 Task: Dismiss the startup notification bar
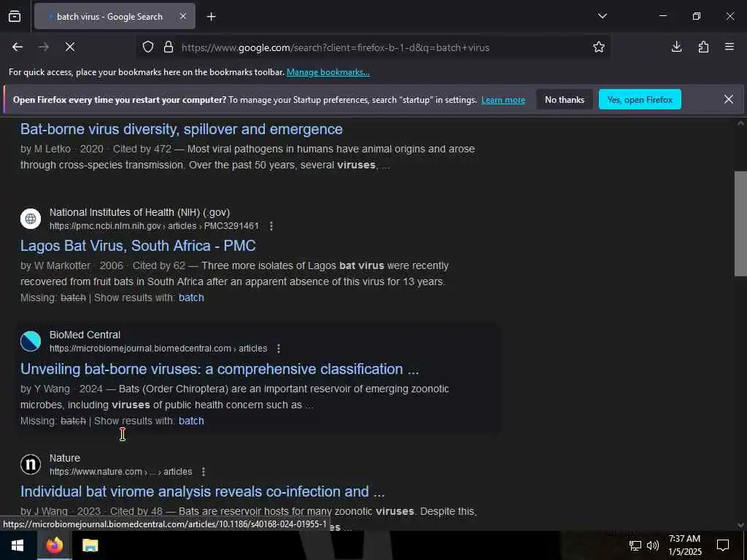click(729, 99)
